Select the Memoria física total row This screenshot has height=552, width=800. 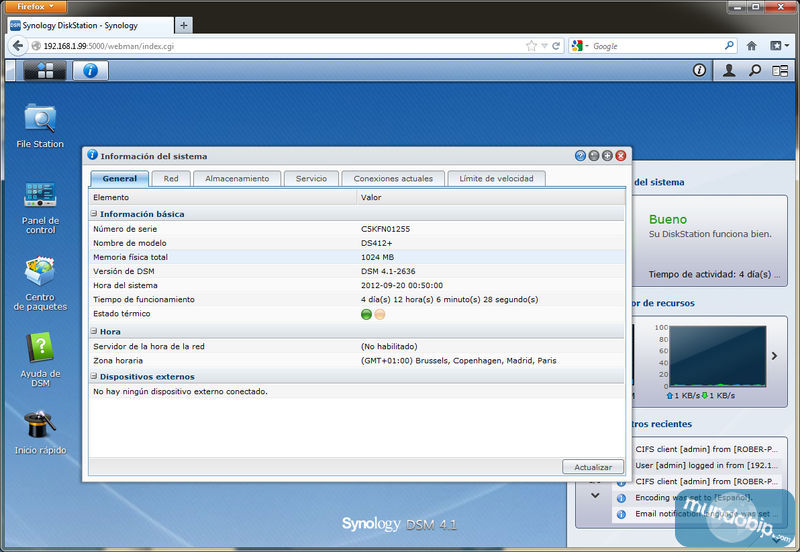tap(356, 257)
